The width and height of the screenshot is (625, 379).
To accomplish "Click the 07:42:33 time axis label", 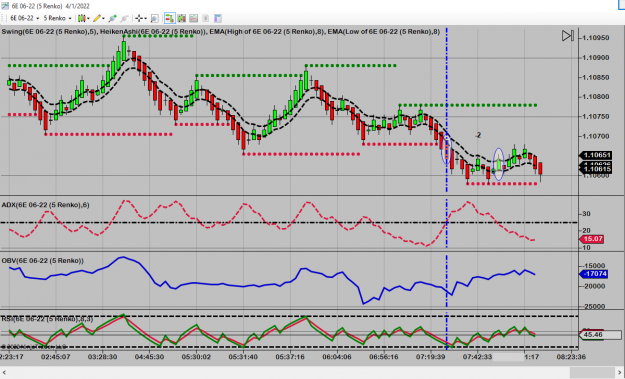I will 477,357.
